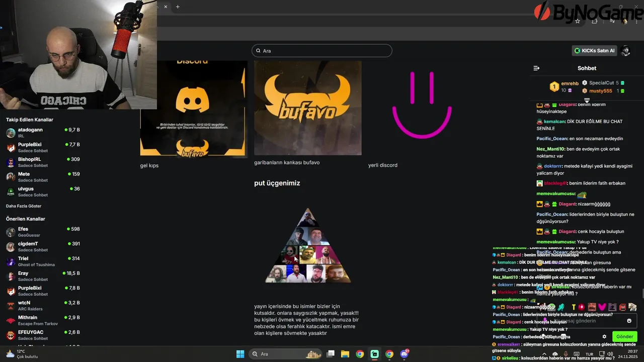Open the user profile avatar beside KICKs Satın Al
This screenshot has width=644, height=362.
click(x=626, y=51)
